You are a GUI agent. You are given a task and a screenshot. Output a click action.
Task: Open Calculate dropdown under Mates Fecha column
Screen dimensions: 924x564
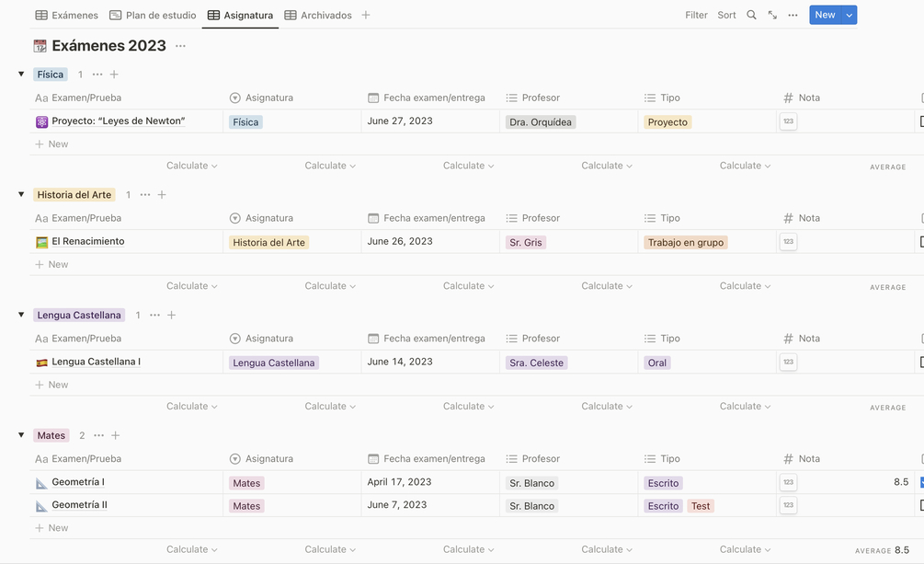[469, 550]
